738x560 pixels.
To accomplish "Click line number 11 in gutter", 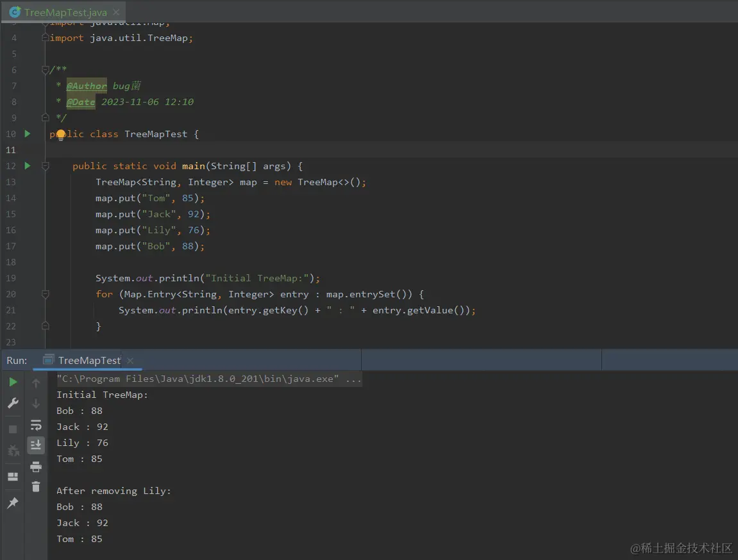I will pyautogui.click(x=11, y=150).
